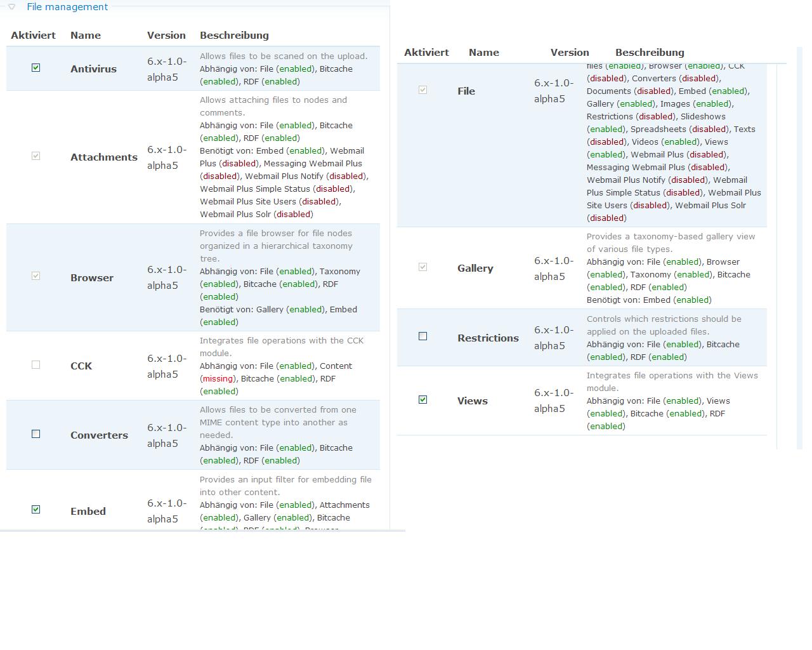Uncheck the Antivirus module checkbox

(x=36, y=68)
